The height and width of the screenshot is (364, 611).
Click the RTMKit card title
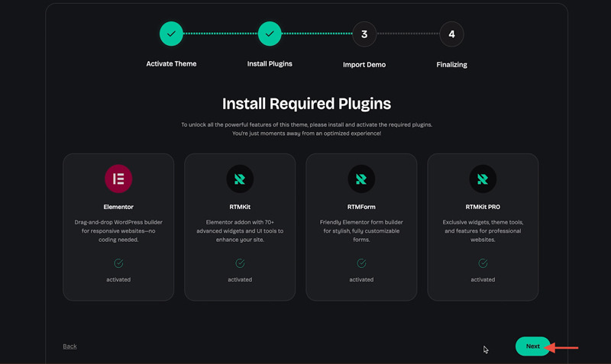[240, 207]
